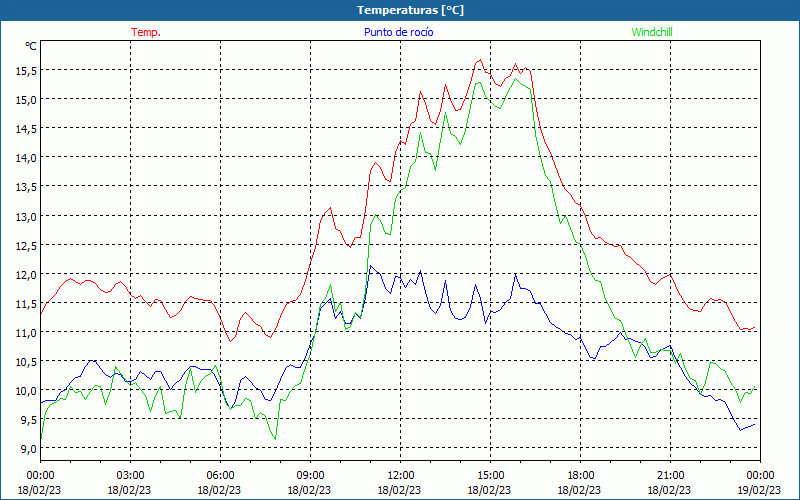Click the 13,0 y-axis value

pyautogui.click(x=26, y=217)
